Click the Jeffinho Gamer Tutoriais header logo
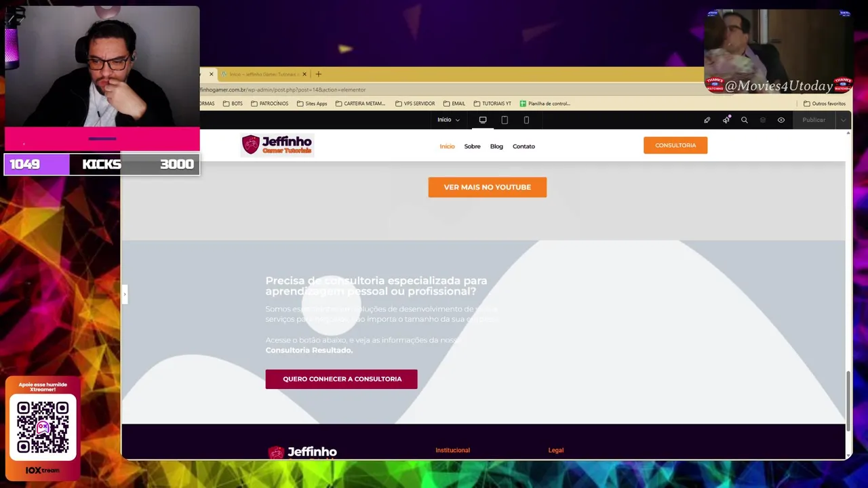The height and width of the screenshot is (488, 868). pyautogui.click(x=277, y=144)
